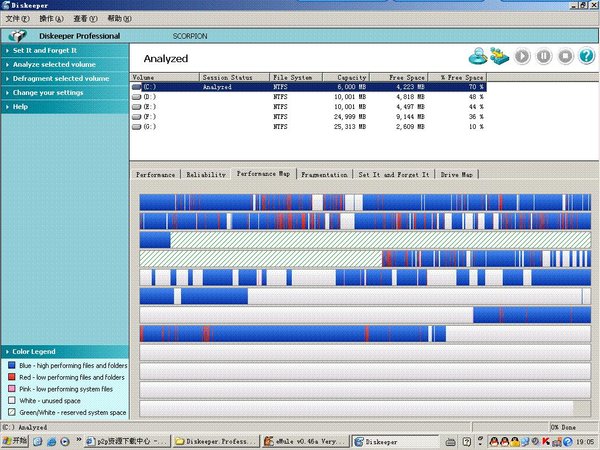Image resolution: width=600 pixels, height=450 pixels.
Task: Open the 帮助 (H) menu
Action: click(119, 18)
